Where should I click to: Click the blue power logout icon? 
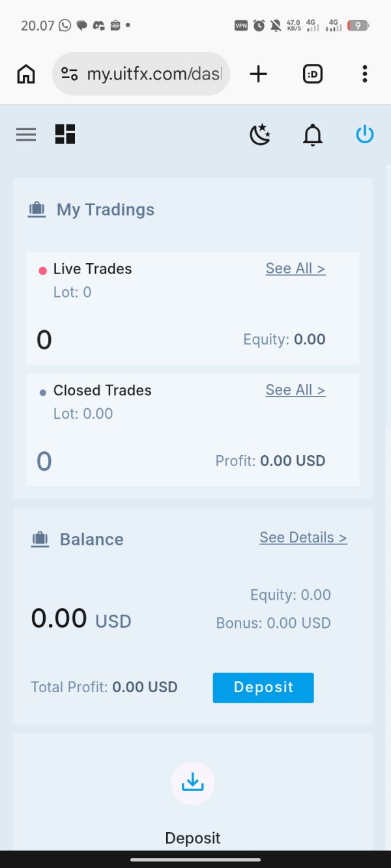364,135
